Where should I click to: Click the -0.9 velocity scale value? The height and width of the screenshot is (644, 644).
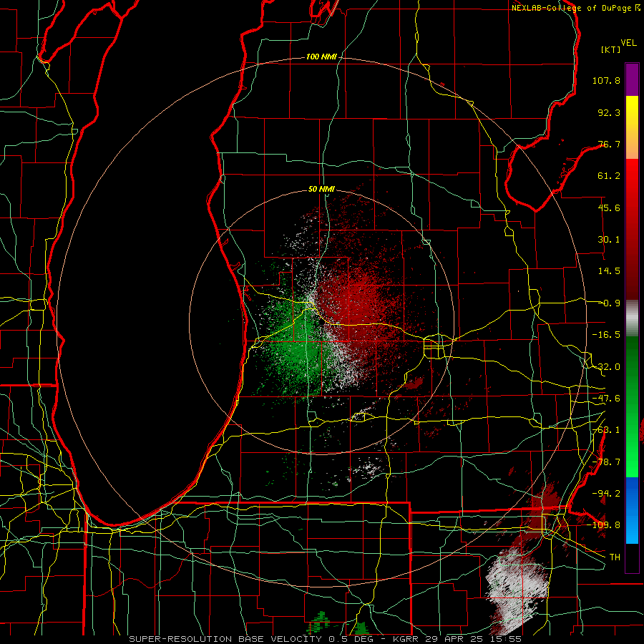pos(609,303)
